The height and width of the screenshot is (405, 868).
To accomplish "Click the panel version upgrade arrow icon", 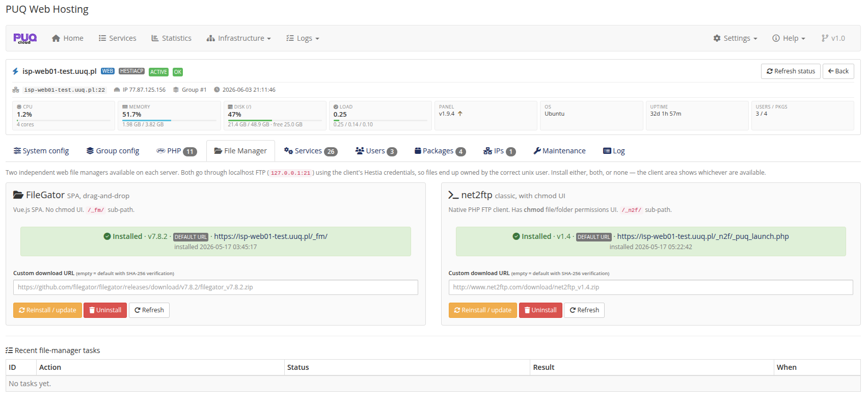I will [460, 114].
